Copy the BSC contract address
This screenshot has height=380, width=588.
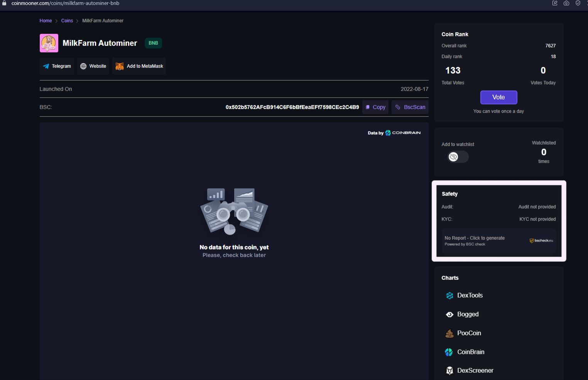(x=375, y=107)
